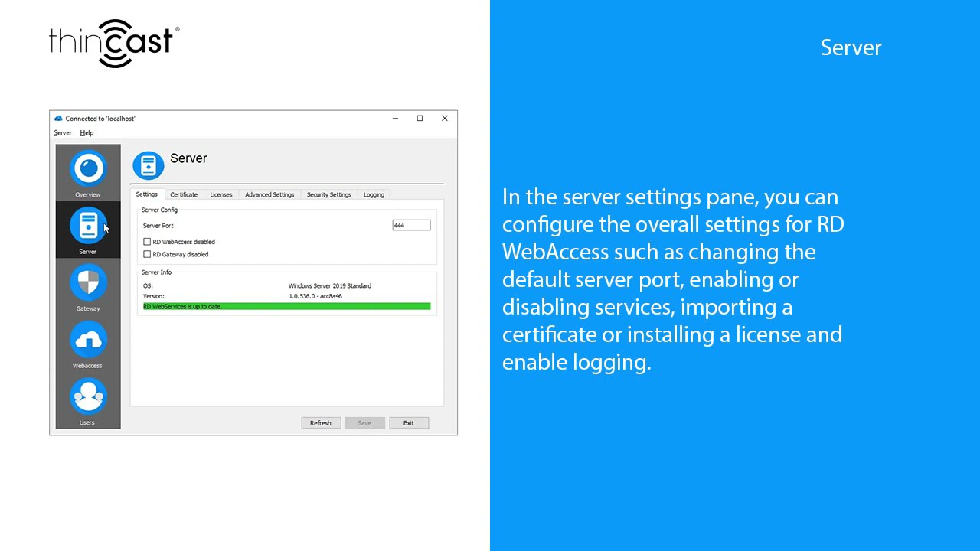Image resolution: width=980 pixels, height=551 pixels.
Task: Minimize the localhost window
Action: [395, 119]
